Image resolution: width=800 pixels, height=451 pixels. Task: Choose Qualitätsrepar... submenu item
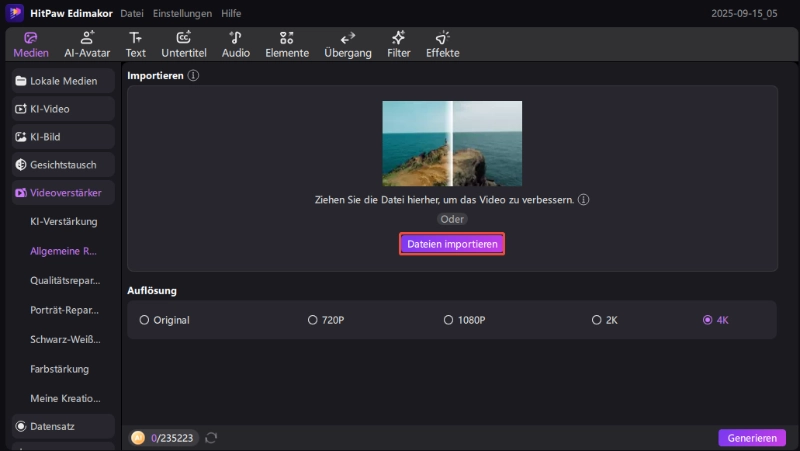click(65, 281)
